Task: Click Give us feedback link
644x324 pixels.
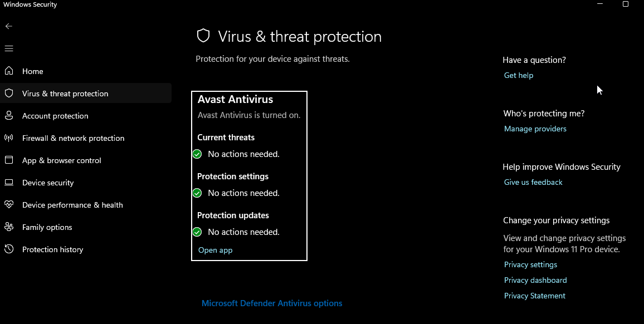Action: coord(533,182)
